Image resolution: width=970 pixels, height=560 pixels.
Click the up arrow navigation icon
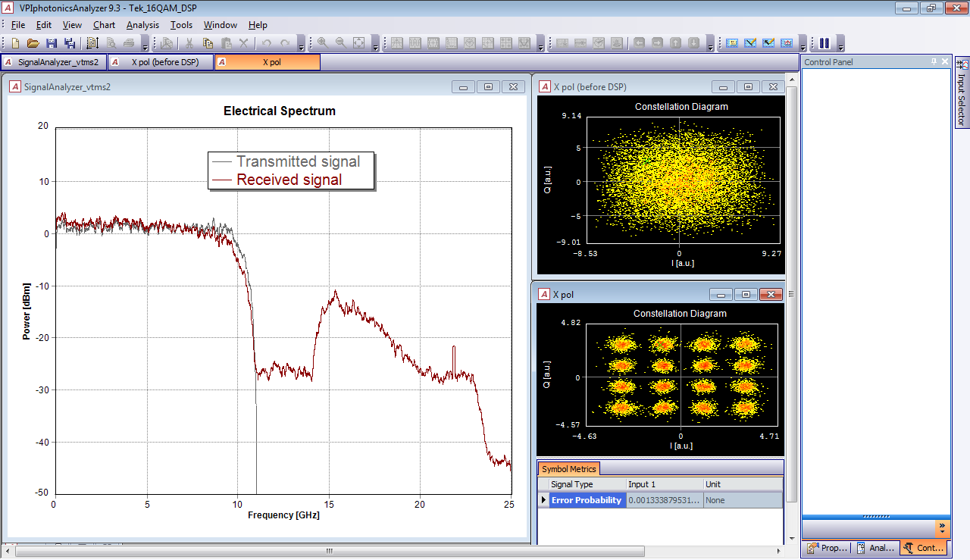click(675, 43)
